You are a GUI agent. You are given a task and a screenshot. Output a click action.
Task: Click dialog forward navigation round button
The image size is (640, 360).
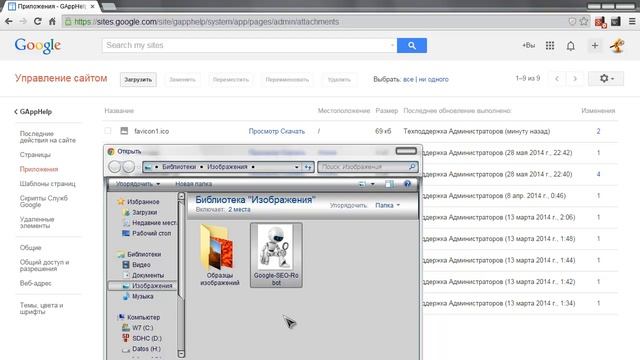point(129,167)
